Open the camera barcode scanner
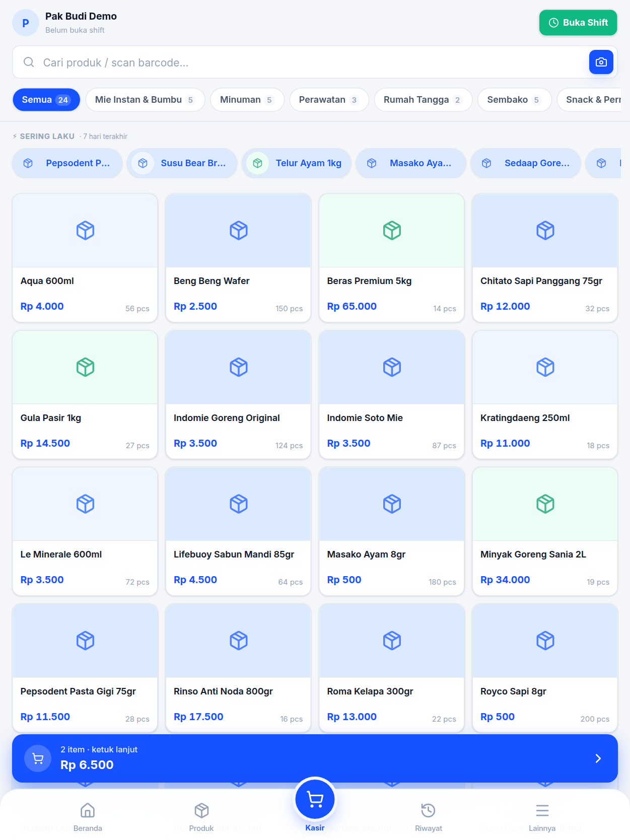This screenshot has height=840, width=630. pyautogui.click(x=601, y=62)
